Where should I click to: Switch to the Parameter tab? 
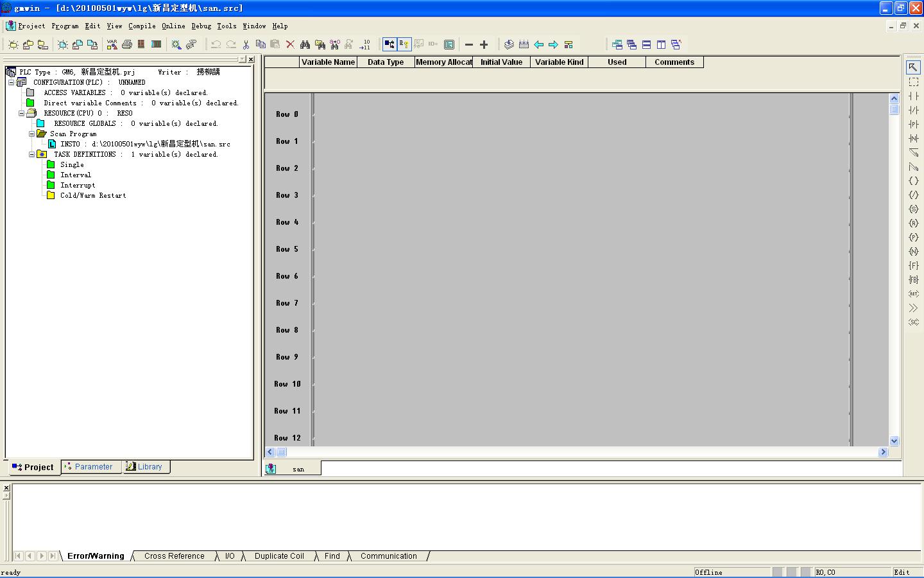tap(92, 467)
